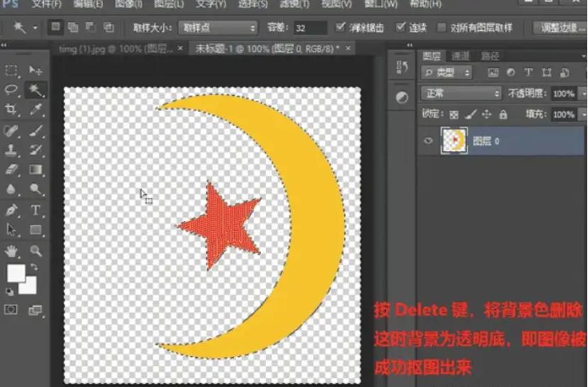Select the Lasso tool

coord(11,89)
